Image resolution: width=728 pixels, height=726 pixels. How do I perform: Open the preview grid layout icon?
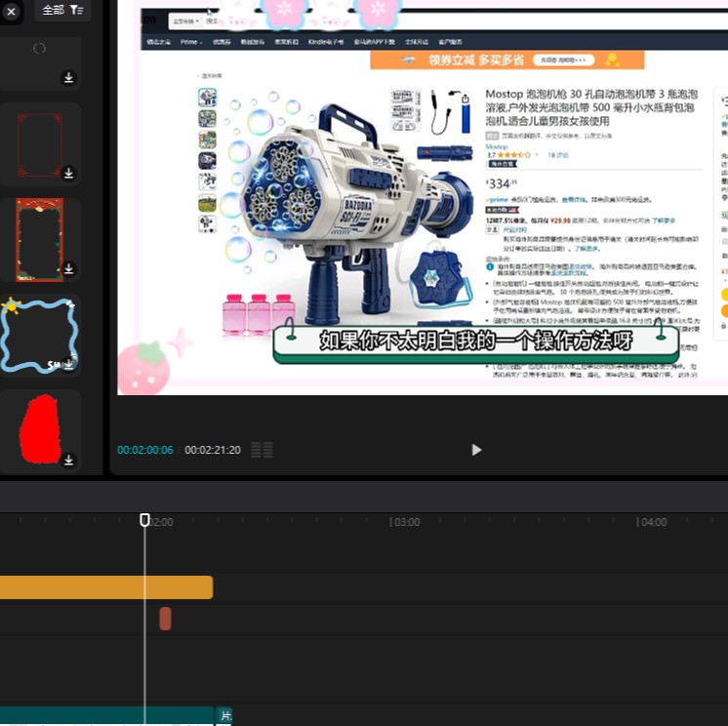pos(262,450)
